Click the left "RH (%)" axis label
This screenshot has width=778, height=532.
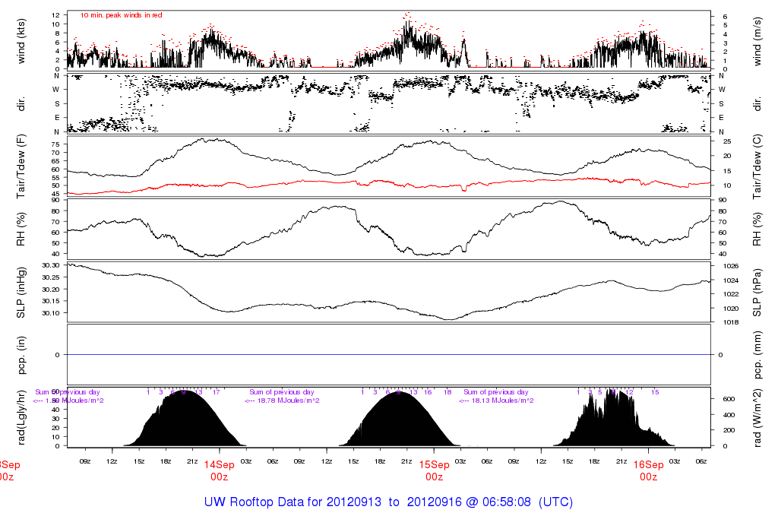pos(21,230)
